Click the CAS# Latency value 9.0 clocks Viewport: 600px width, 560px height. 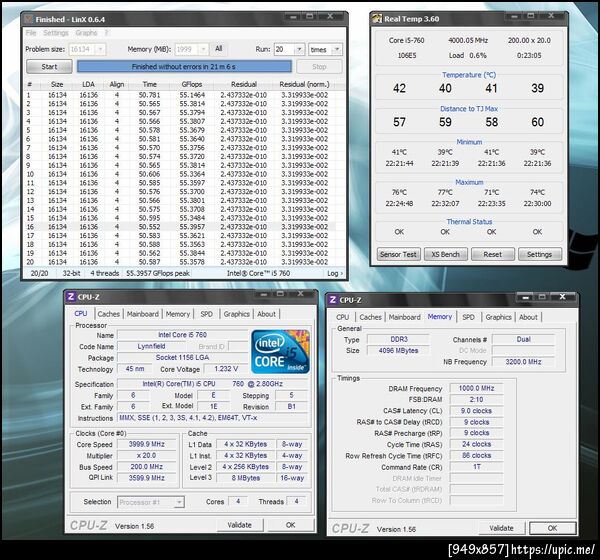[476, 411]
